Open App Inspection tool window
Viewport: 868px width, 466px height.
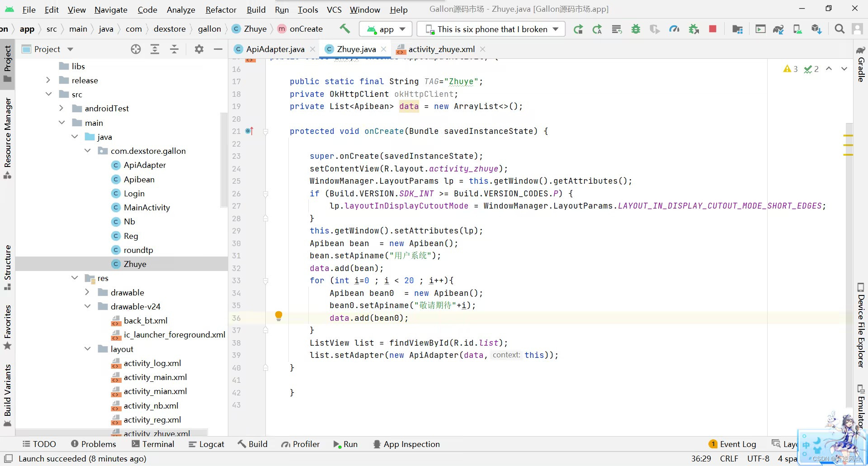tap(406, 444)
